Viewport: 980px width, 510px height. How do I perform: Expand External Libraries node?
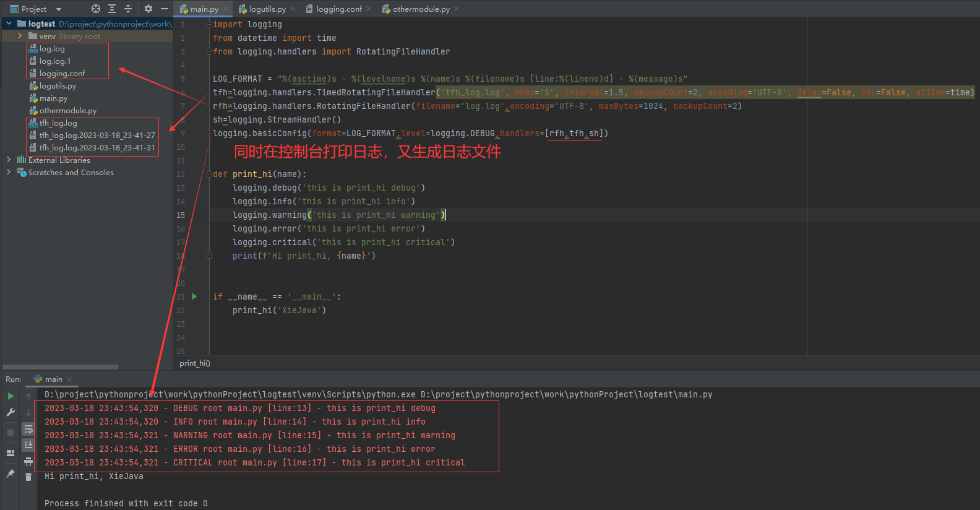click(x=9, y=160)
